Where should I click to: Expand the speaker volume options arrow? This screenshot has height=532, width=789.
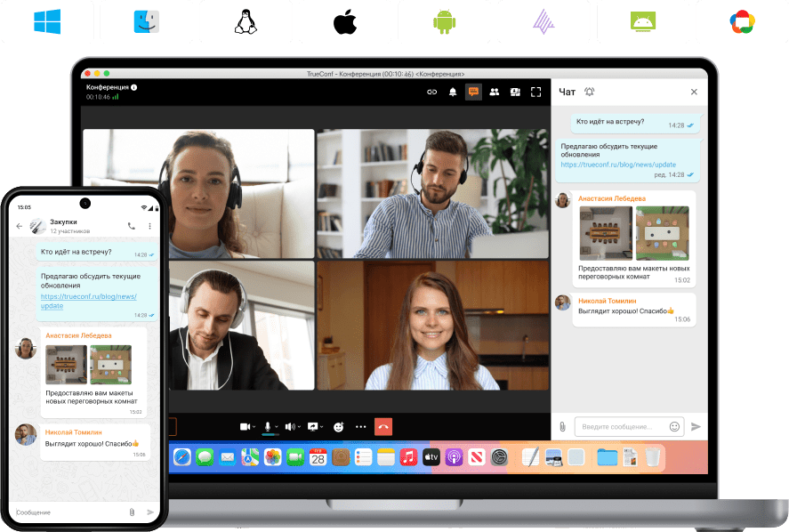(299, 426)
